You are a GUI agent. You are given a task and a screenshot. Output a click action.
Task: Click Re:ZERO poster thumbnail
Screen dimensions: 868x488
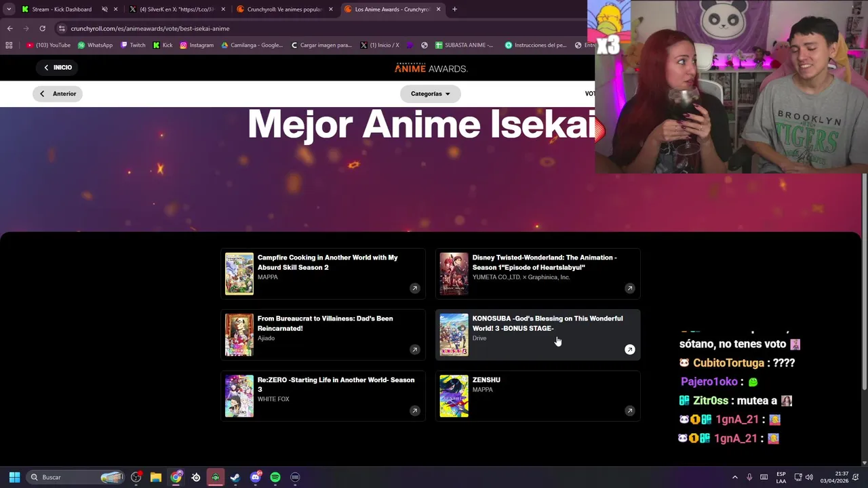tap(239, 396)
